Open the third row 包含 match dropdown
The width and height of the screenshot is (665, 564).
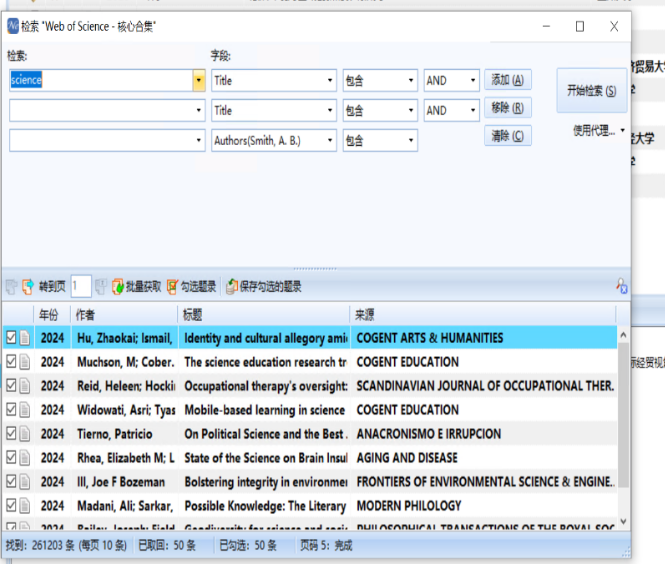click(411, 140)
